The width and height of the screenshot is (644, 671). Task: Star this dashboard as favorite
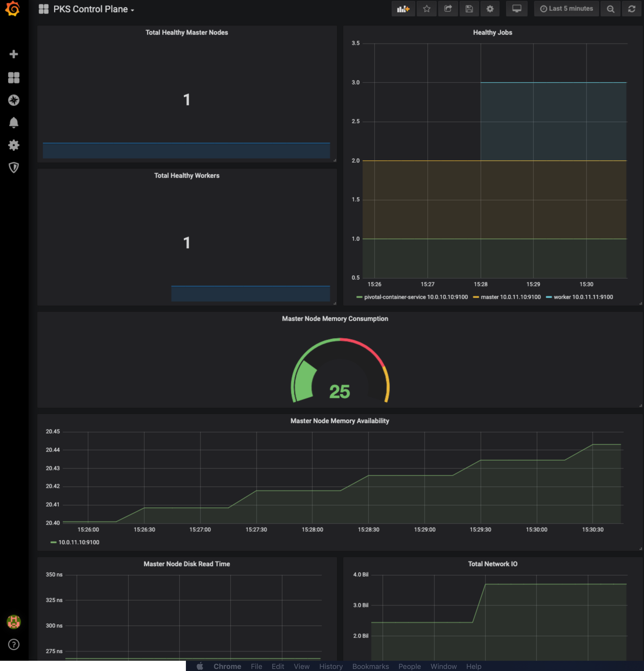426,9
